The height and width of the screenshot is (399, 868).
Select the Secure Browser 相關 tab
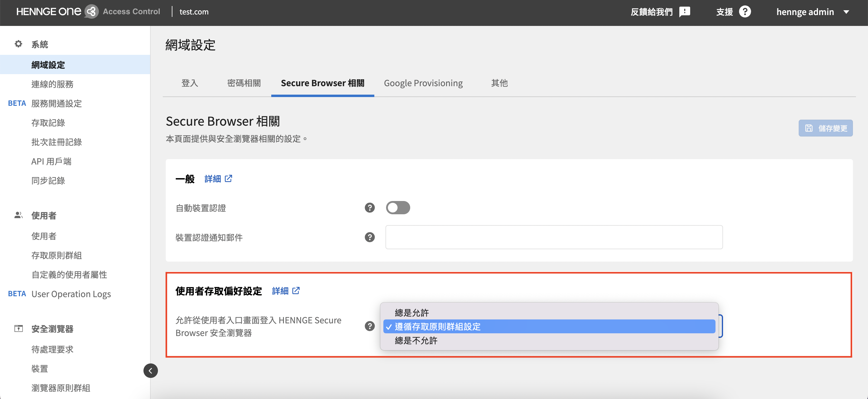[x=322, y=83]
